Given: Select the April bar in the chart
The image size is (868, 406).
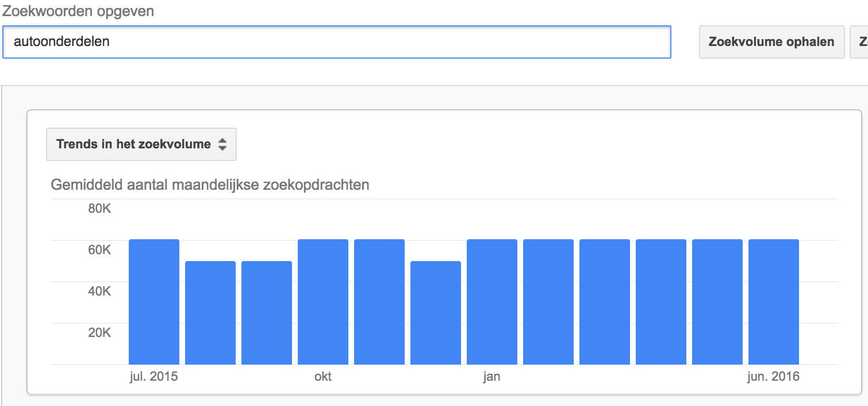Looking at the screenshot, I should 661,302.
